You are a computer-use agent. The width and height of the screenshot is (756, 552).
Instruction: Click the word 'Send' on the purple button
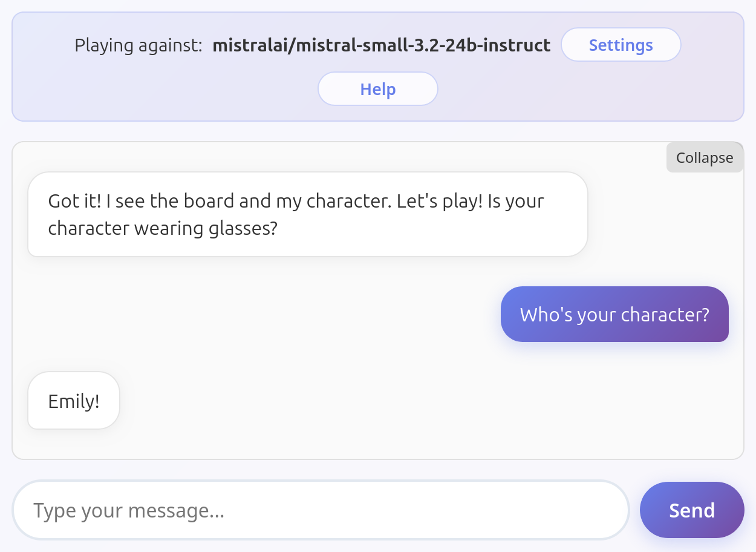[x=692, y=510]
